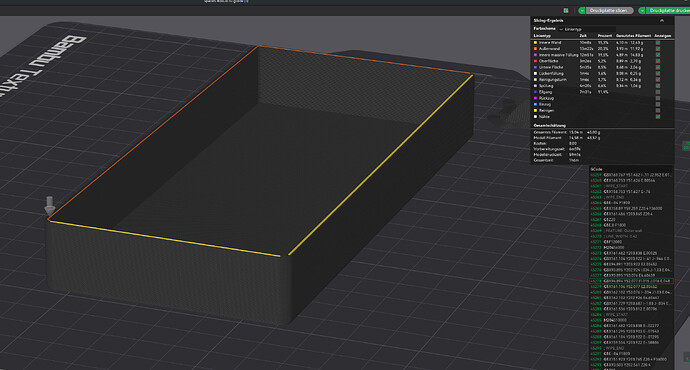Click the Gesamtes Filament value row
Image resolution: width=690 pixels, height=370 pixels.
pos(567,132)
